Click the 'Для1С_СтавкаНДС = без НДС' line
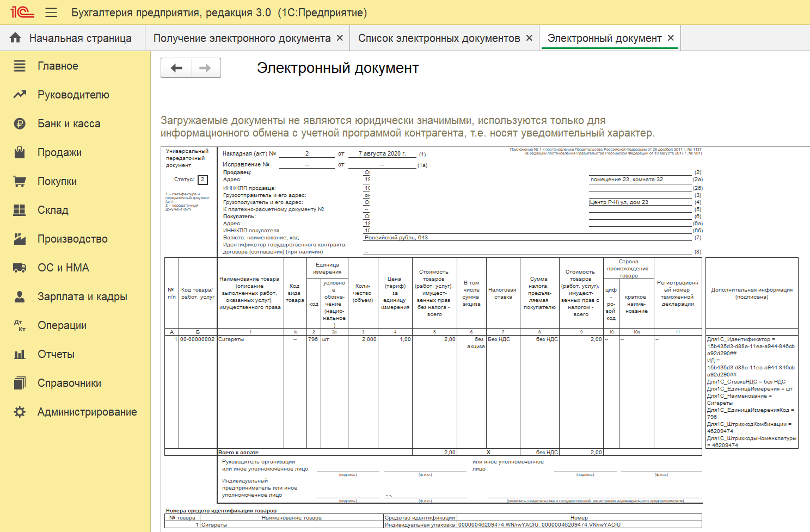Screen dimensions: 810x532 click(x=746, y=382)
